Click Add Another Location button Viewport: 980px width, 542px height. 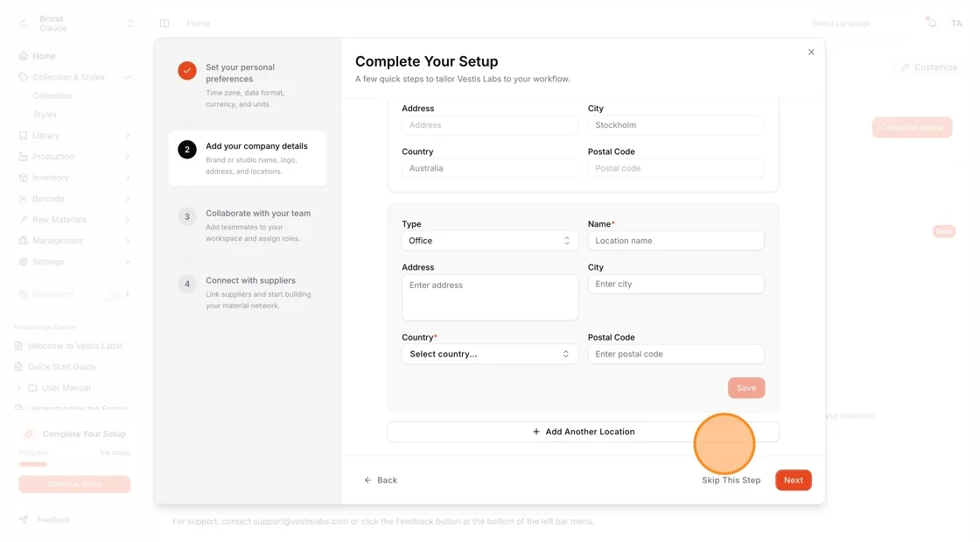point(583,432)
